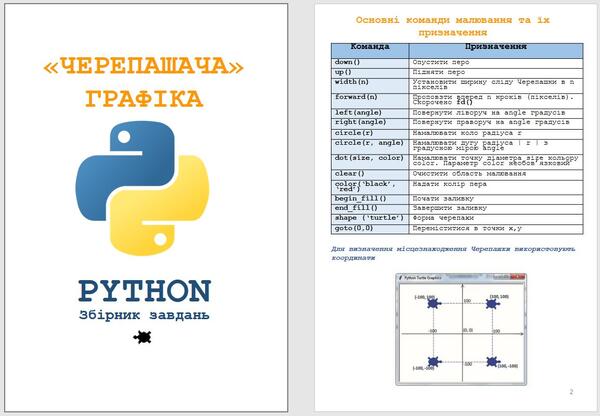Select the down() table cell

click(x=370, y=63)
